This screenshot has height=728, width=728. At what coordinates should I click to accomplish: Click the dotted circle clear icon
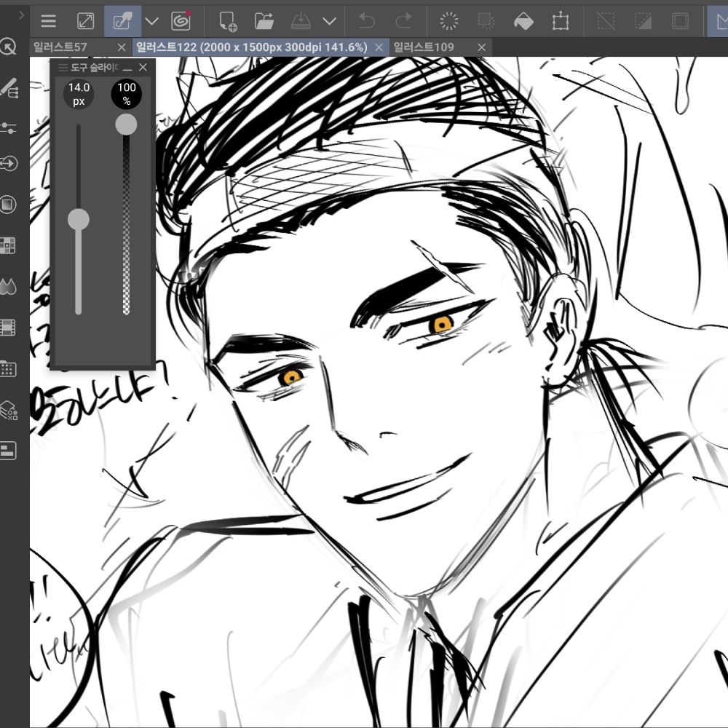pos(449,21)
